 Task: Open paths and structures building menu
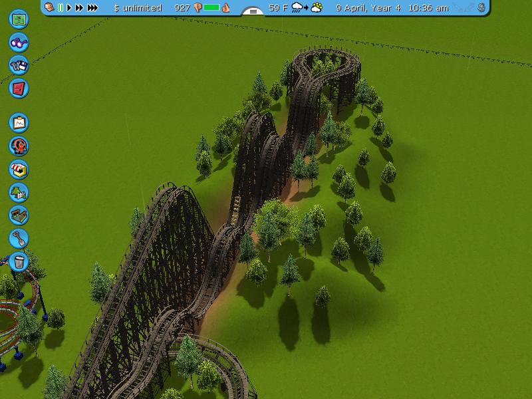(x=19, y=215)
